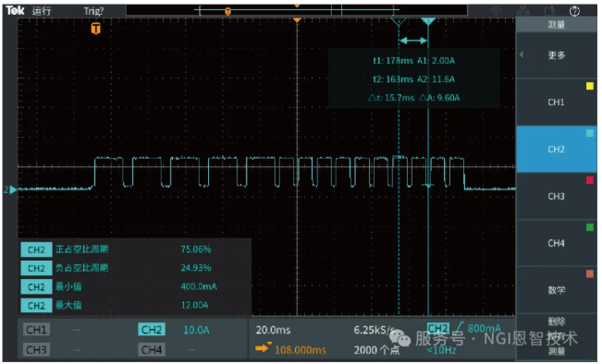Open the help question mark icon

pyautogui.click(x=574, y=11)
